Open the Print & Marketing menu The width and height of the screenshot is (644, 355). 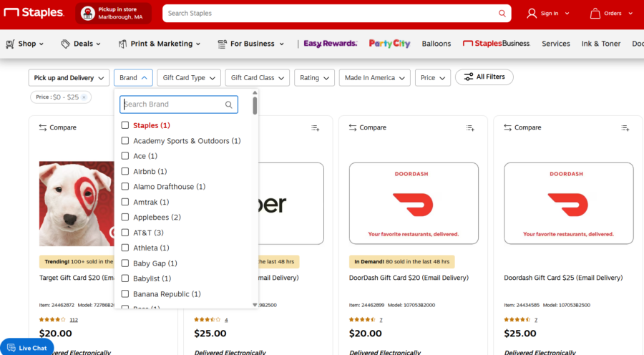[x=160, y=44]
